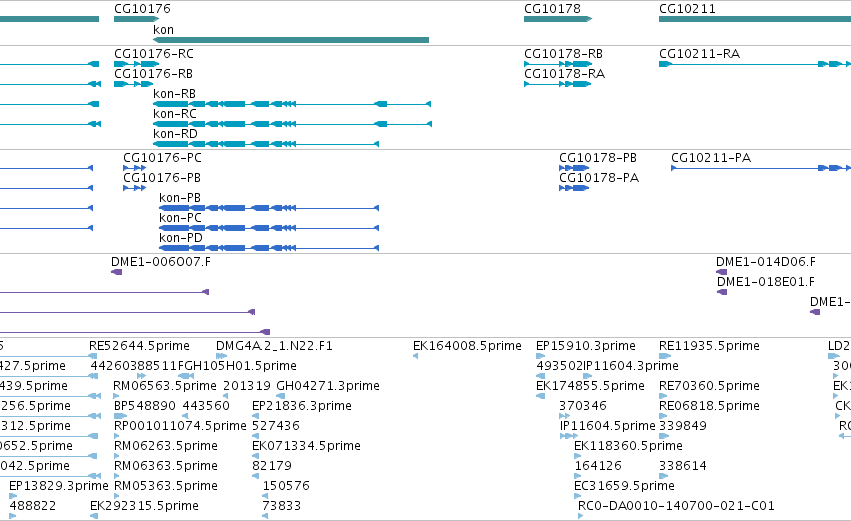Select the DMG4A.2_1.N22.F1 EST label
The width and height of the screenshot is (851, 521).
274,346
